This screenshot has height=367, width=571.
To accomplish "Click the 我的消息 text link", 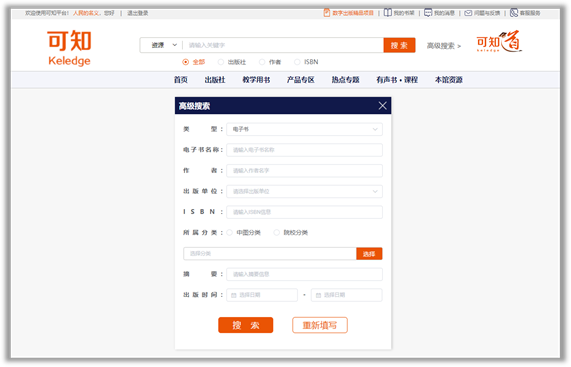I will [444, 13].
